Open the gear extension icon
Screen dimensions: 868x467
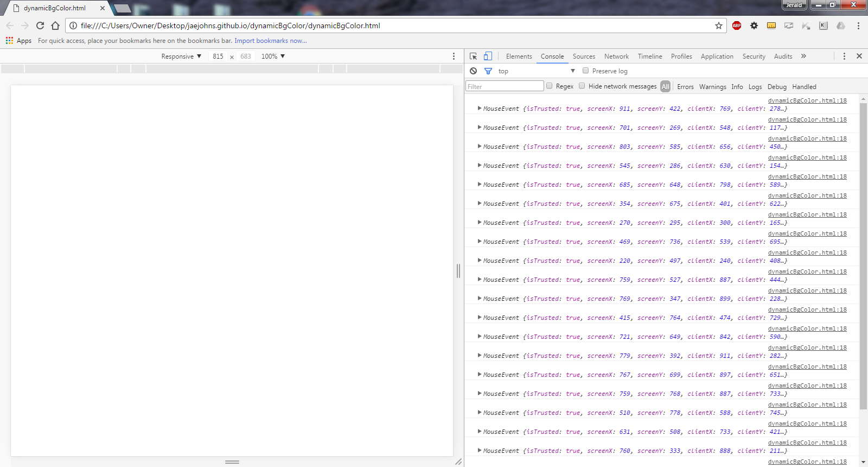[754, 26]
